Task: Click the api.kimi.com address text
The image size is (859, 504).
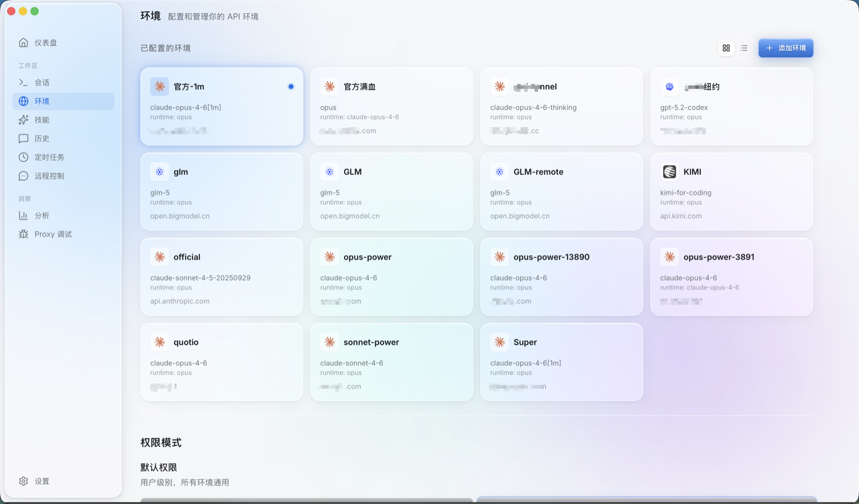Action: click(x=681, y=216)
